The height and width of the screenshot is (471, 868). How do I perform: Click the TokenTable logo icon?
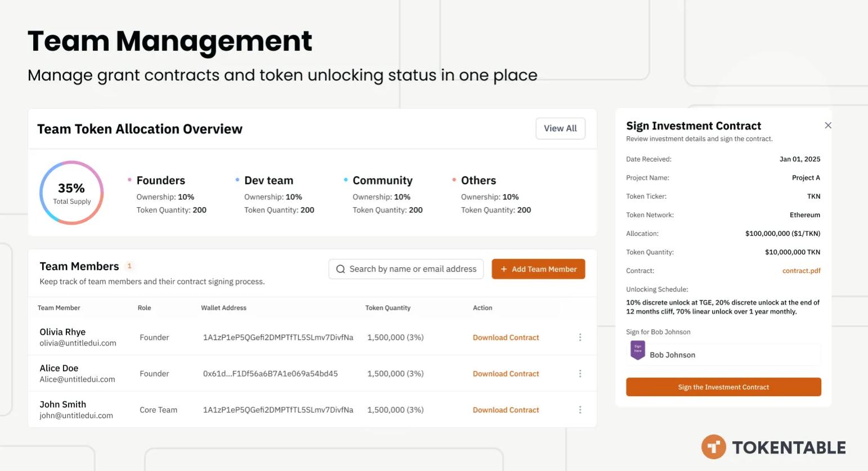(x=713, y=447)
